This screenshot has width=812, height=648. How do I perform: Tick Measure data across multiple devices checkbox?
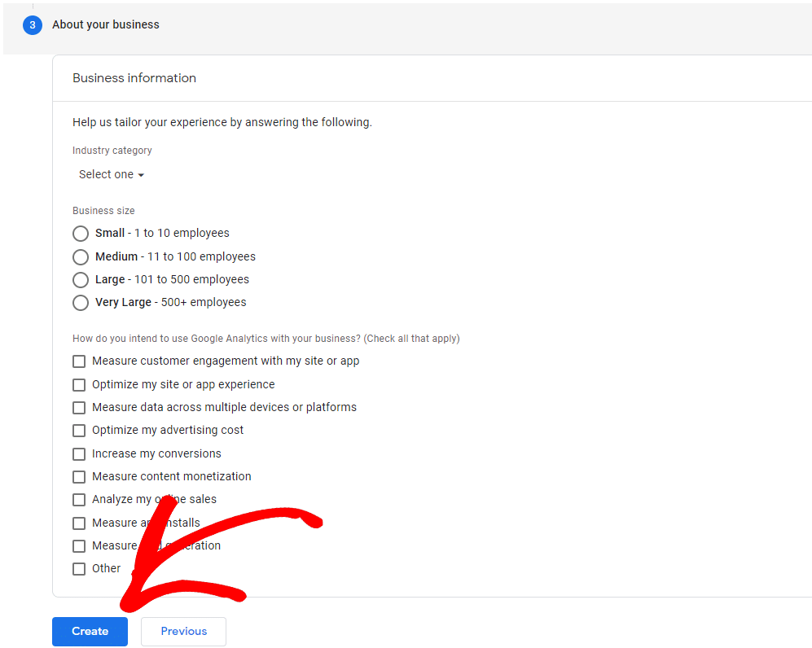pyautogui.click(x=79, y=408)
